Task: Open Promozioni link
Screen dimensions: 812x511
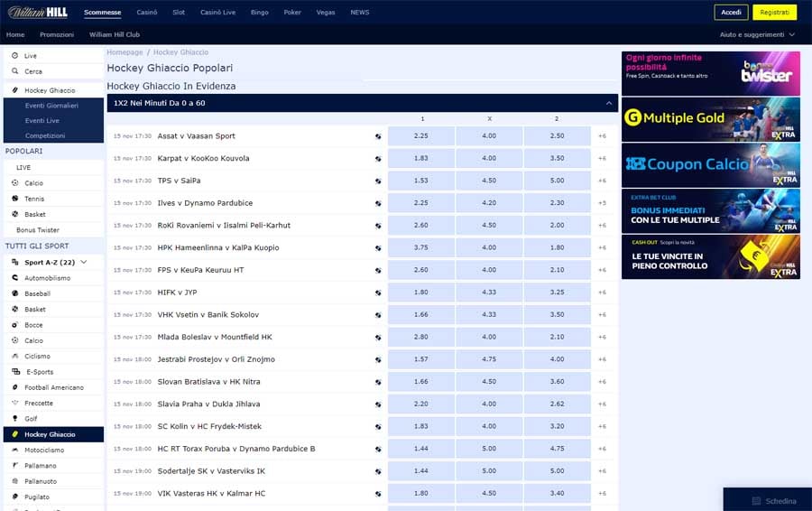Action: pos(57,34)
